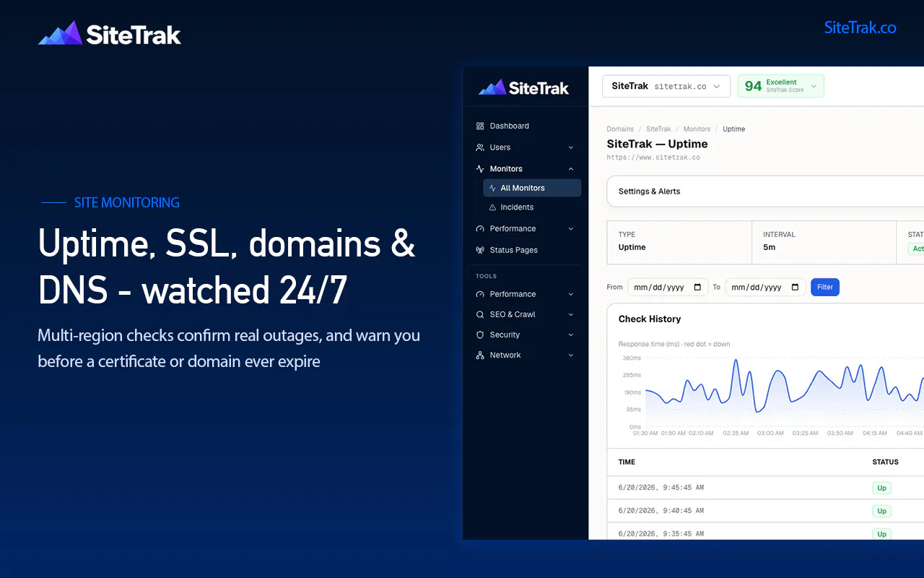The width and height of the screenshot is (924, 578).
Task: Click the SEO & Crawl magnifier icon
Action: 480,315
